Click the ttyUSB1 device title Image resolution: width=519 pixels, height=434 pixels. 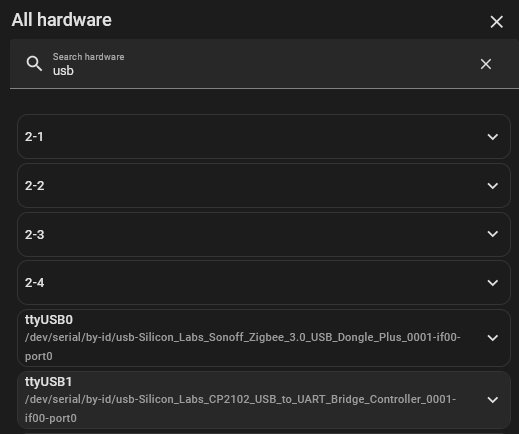click(x=49, y=382)
